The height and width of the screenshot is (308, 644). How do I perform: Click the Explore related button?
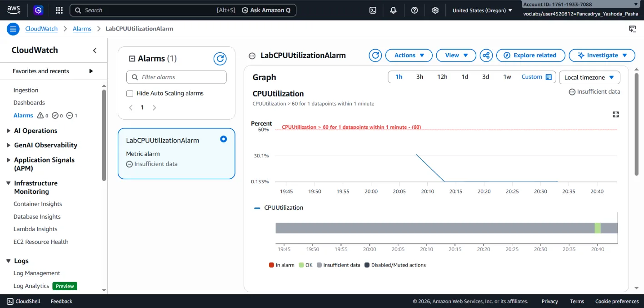(531, 56)
